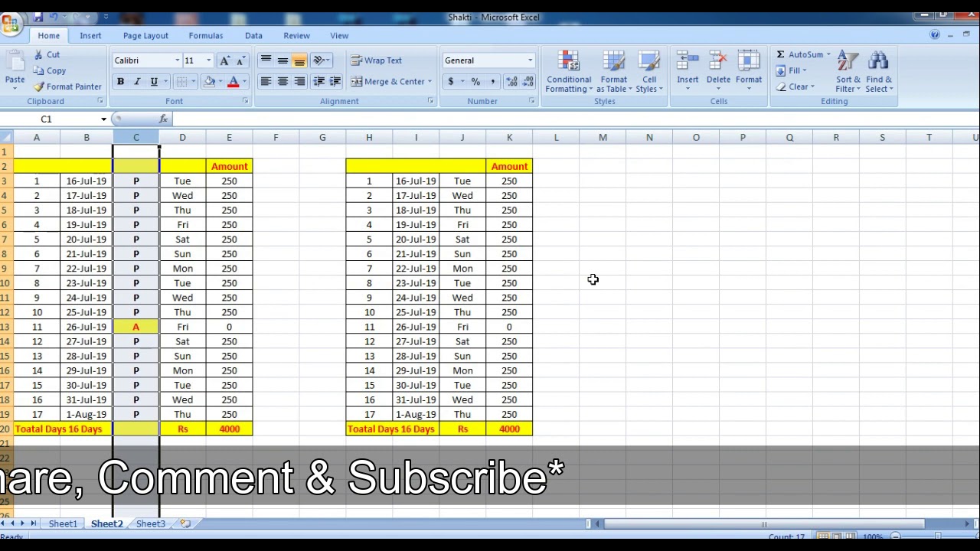The image size is (980, 551).
Task: Click the Excel Help question icon
Action: tap(935, 35)
